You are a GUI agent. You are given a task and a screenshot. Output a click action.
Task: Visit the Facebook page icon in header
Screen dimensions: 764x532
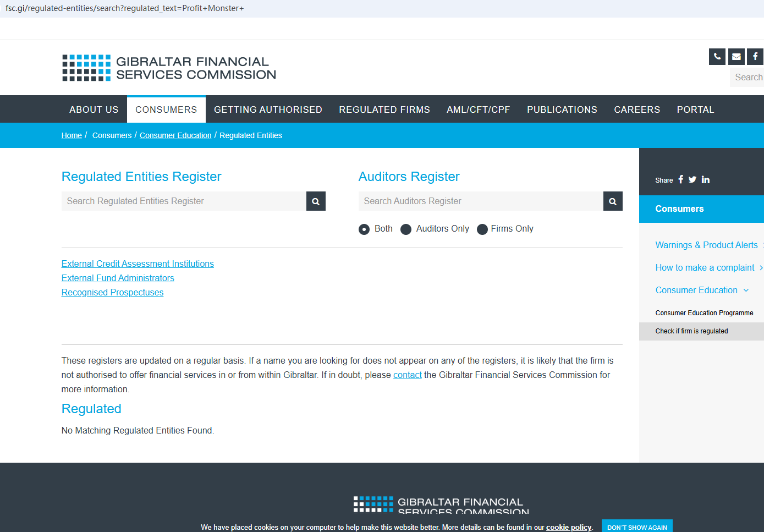755,57
